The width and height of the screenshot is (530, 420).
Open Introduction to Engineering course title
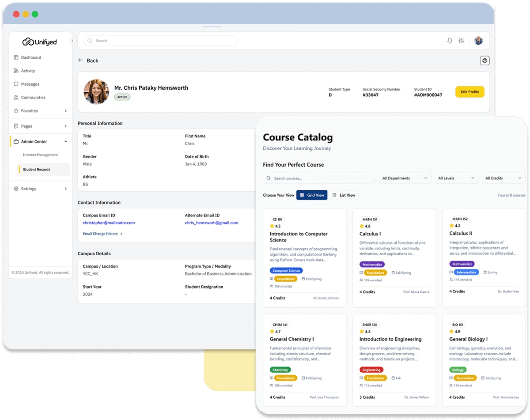click(390, 339)
